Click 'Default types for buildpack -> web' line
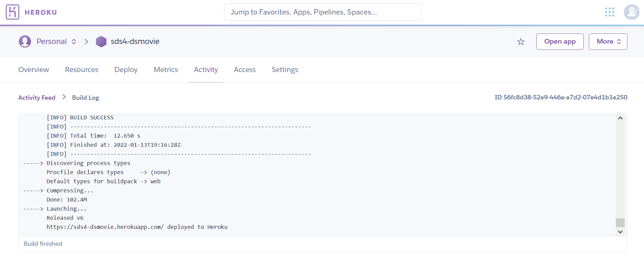The height and width of the screenshot is (261, 644). (x=104, y=182)
